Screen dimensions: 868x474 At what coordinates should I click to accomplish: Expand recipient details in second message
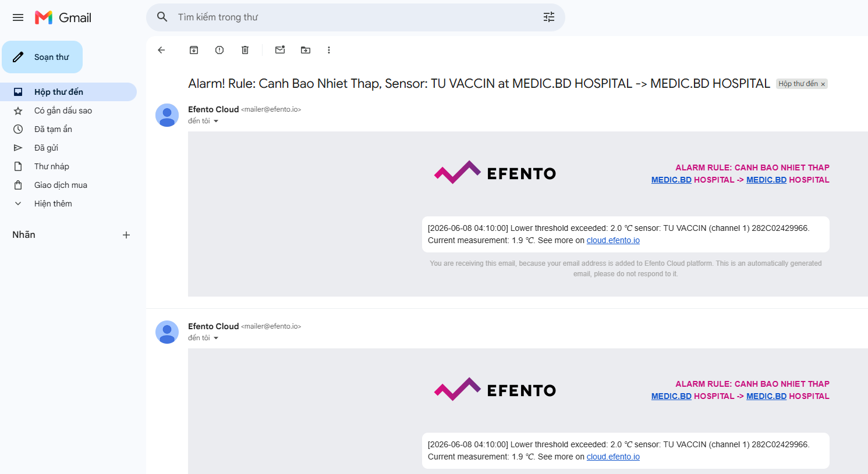pyautogui.click(x=216, y=338)
